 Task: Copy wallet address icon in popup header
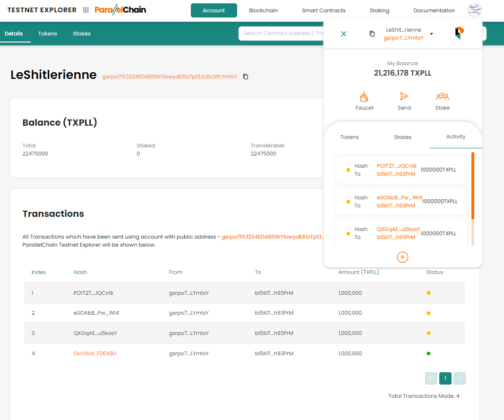tap(372, 34)
